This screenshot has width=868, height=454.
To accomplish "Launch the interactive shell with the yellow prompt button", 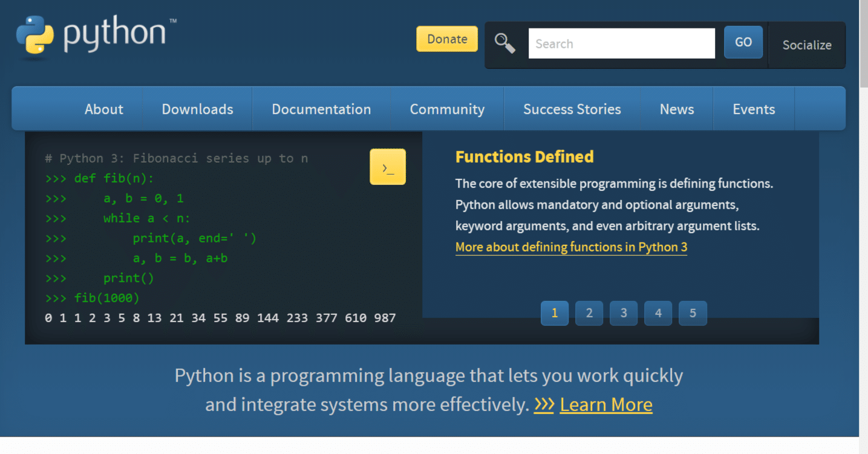I will pos(388,167).
